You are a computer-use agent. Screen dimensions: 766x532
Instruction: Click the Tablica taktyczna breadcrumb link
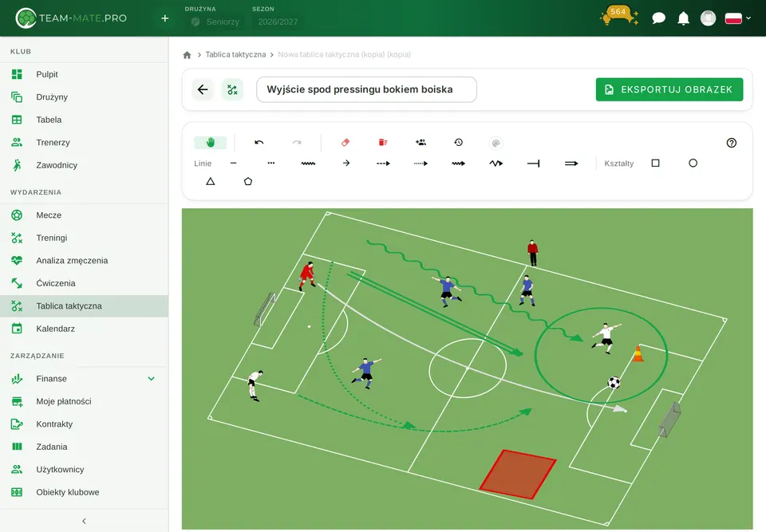tap(235, 55)
